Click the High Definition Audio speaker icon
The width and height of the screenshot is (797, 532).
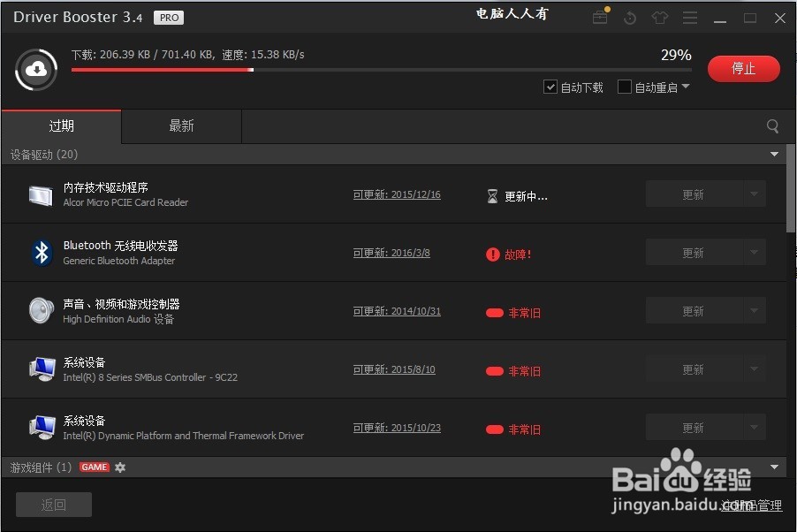[x=42, y=311]
